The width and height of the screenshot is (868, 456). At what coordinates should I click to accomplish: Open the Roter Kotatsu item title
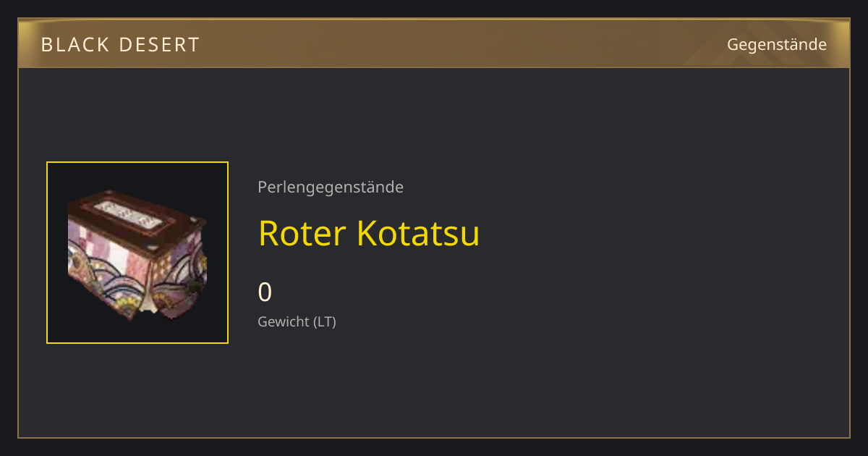click(369, 233)
